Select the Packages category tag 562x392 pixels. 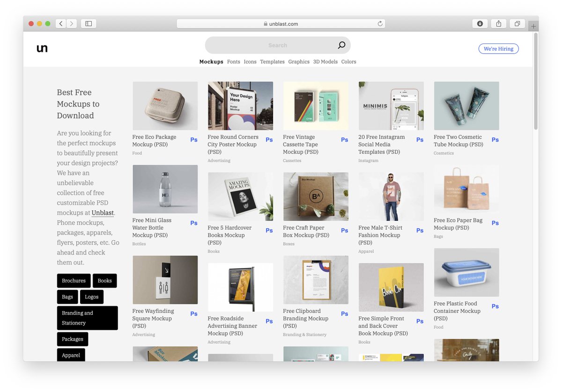[x=73, y=339]
